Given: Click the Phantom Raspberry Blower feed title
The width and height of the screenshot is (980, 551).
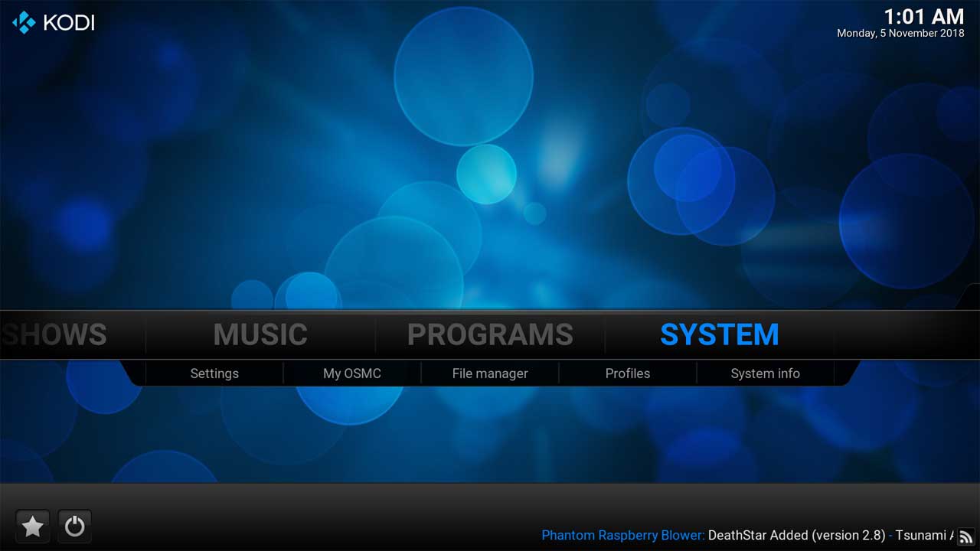Looking at the screenshot, I should click(x=622, y=535).
